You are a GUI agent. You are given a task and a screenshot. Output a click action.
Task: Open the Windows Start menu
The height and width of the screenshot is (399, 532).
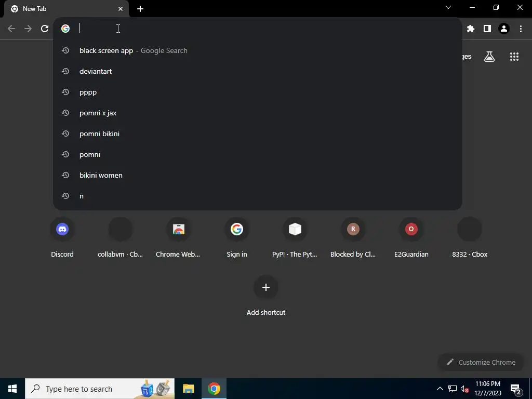pos(12,389)
